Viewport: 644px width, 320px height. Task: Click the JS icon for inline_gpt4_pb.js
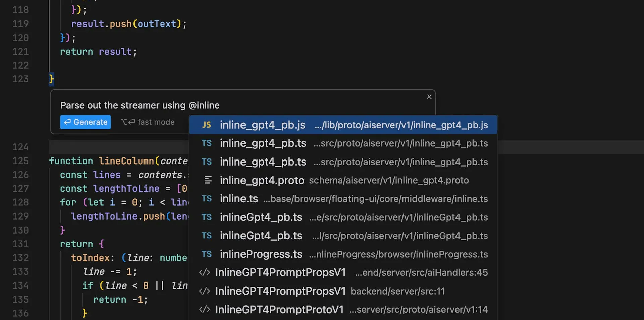(206, 125)
